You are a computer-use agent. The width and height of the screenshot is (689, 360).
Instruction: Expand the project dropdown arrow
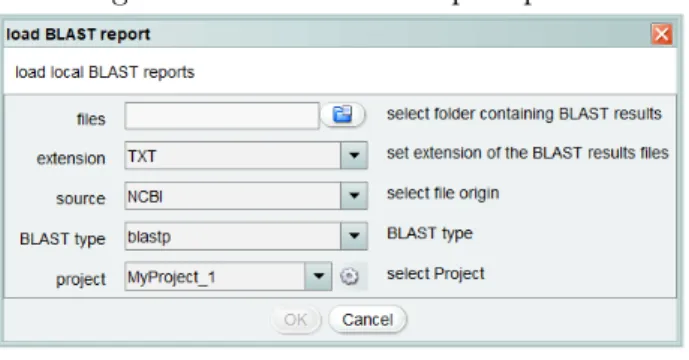click(319, 276)
